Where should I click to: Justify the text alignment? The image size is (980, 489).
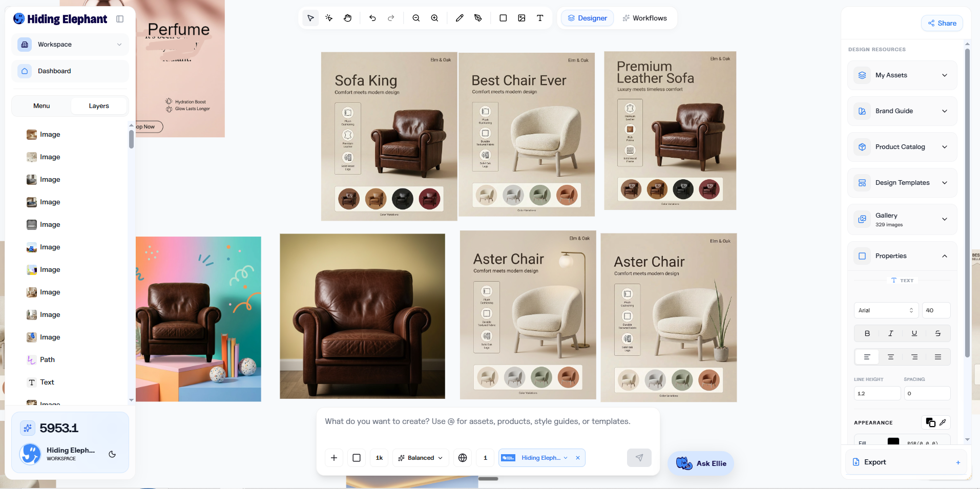click(937, 357)
